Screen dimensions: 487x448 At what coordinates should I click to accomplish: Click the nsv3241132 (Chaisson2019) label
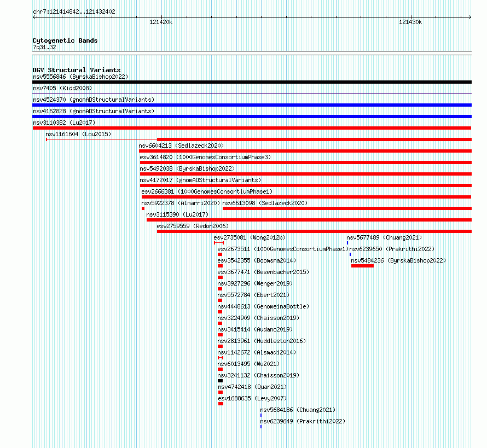pyautogui.click(x=258, y=375)
